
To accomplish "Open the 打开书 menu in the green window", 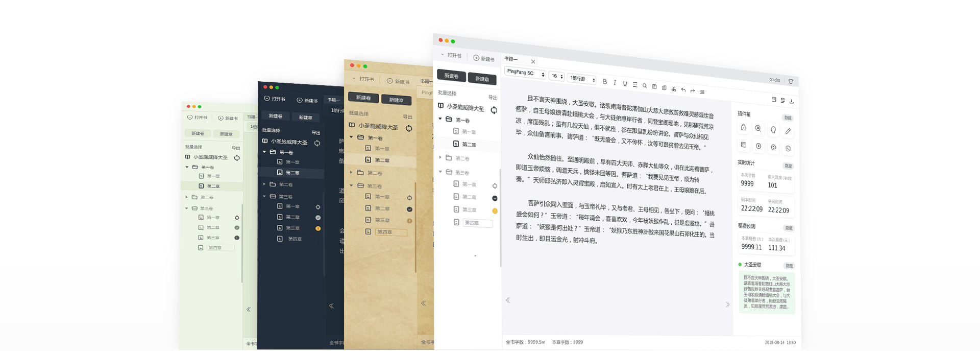I will [x=197, y=118].
